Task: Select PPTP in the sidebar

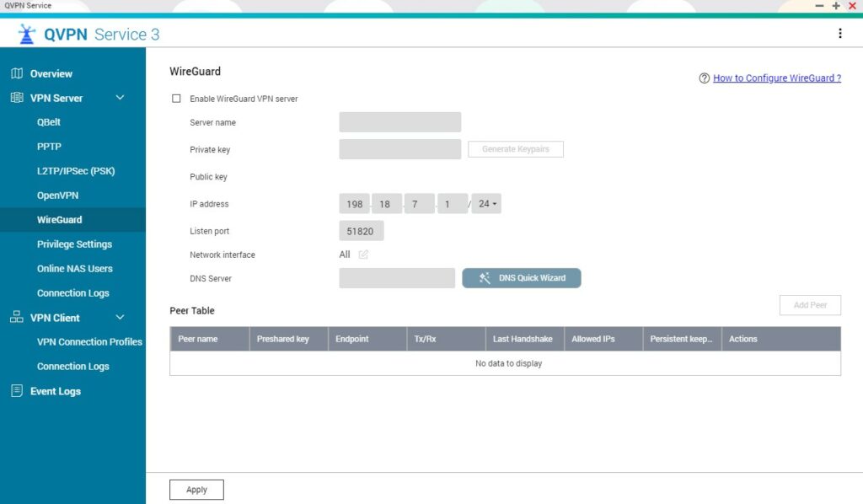Action: [x=49, y=147]
